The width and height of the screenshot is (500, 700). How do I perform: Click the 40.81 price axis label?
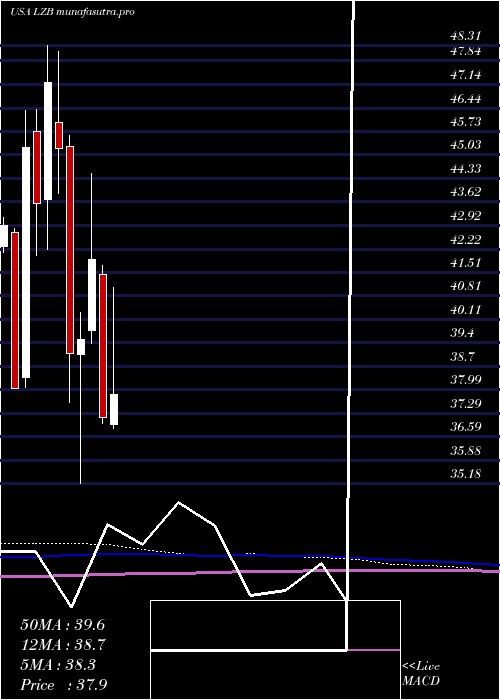(466, 286)
